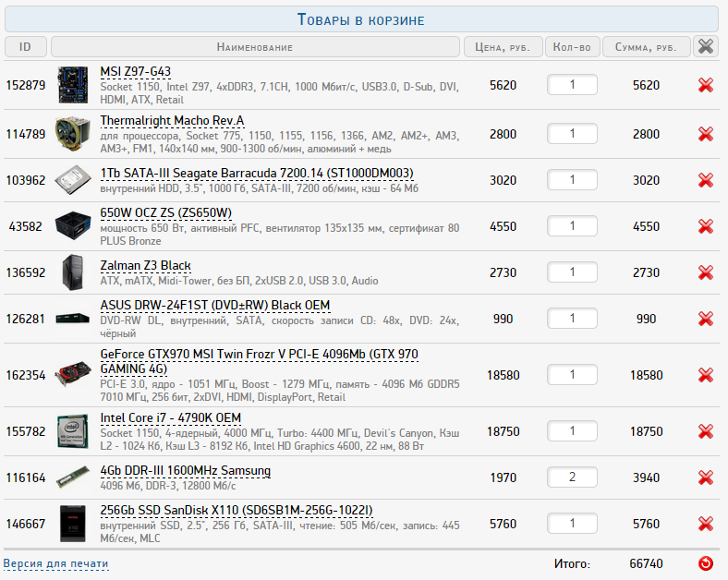Open the MSI Z97-G43 product link
The width and height of the screenshot is (728, 580).
[136, 71]
